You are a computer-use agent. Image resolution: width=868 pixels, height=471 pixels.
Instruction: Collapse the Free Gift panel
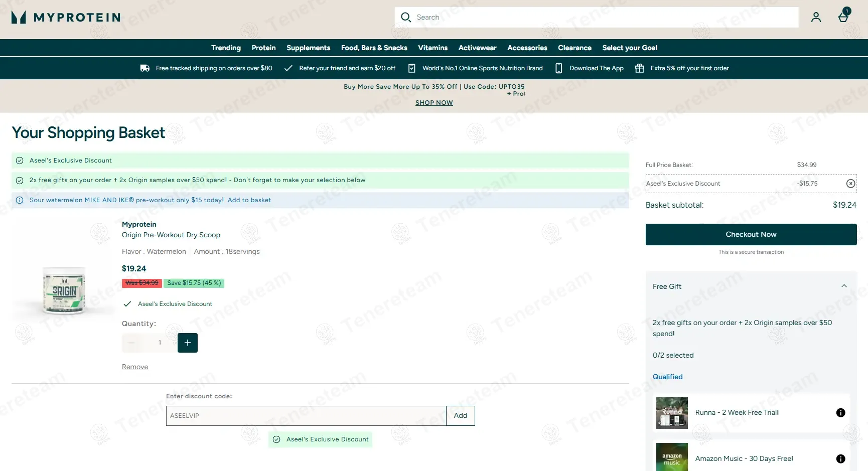(x=844, y=286)
